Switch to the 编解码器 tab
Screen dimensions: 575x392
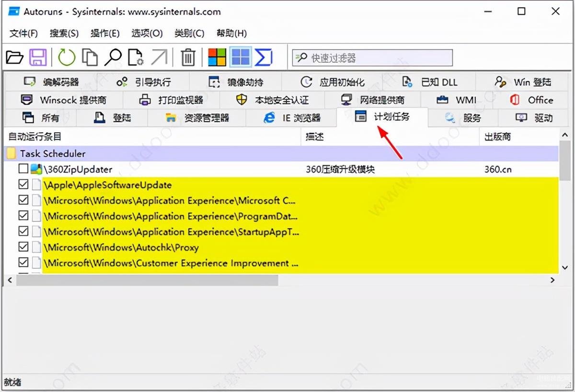point(51,82)
